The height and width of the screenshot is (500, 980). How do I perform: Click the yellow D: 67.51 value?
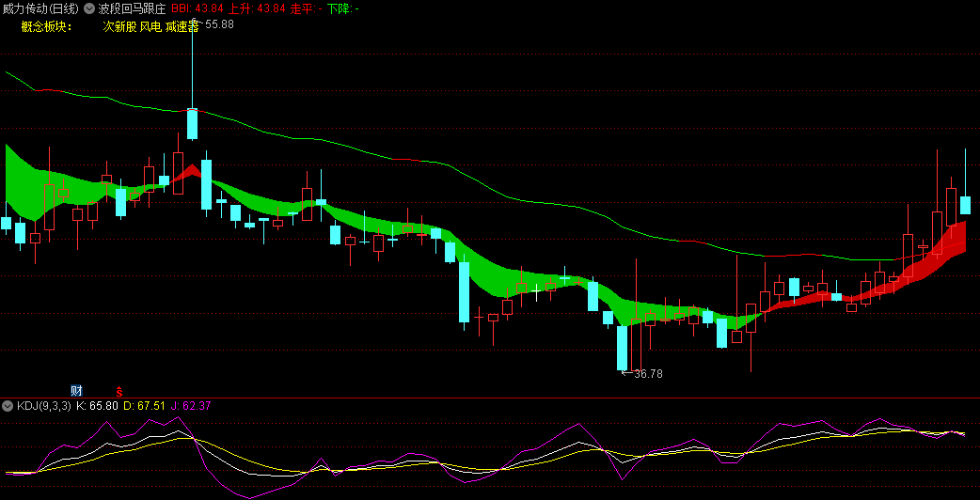coord(144,406)
